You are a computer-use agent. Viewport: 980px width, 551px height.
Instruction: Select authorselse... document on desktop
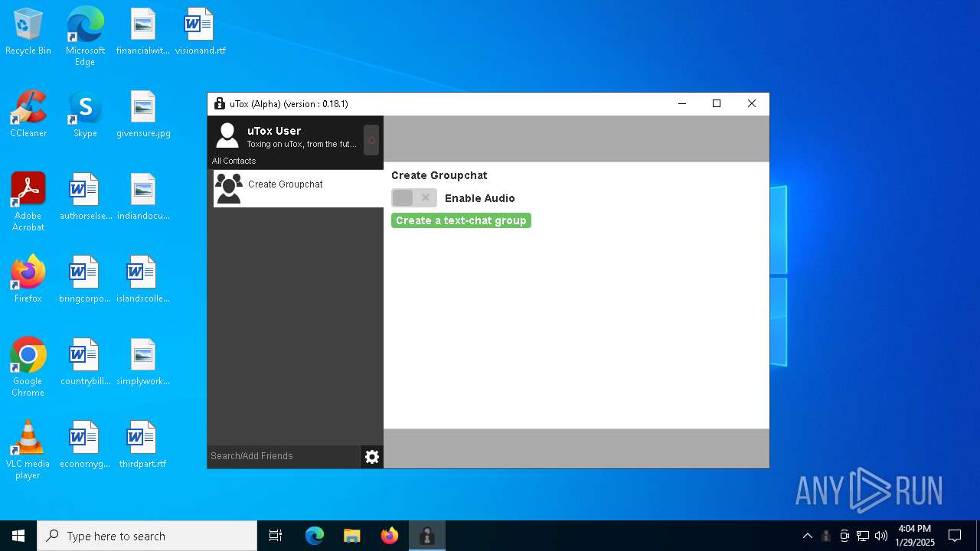point(85,197)
